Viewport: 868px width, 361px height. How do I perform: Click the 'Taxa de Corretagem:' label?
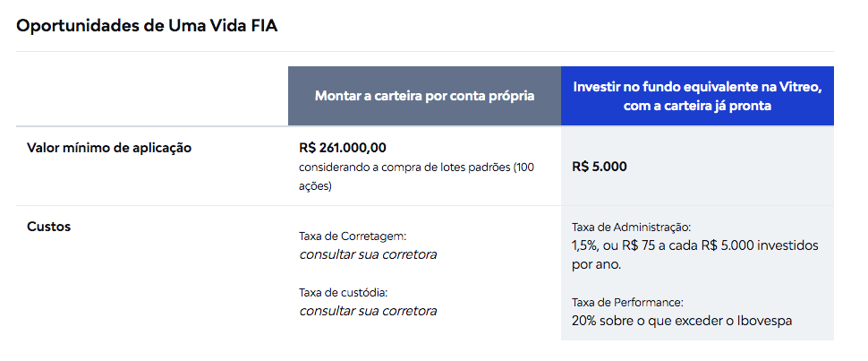(353, 236)
